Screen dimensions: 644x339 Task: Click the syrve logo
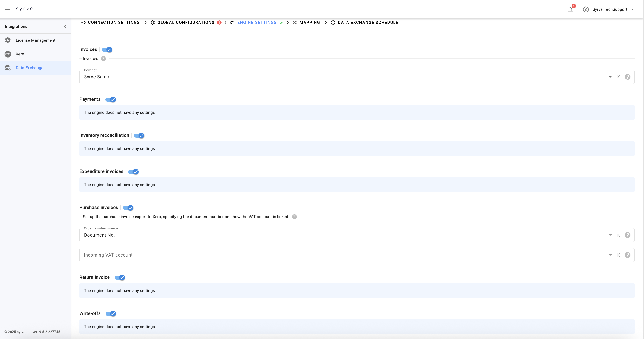[x=25, y=9]
